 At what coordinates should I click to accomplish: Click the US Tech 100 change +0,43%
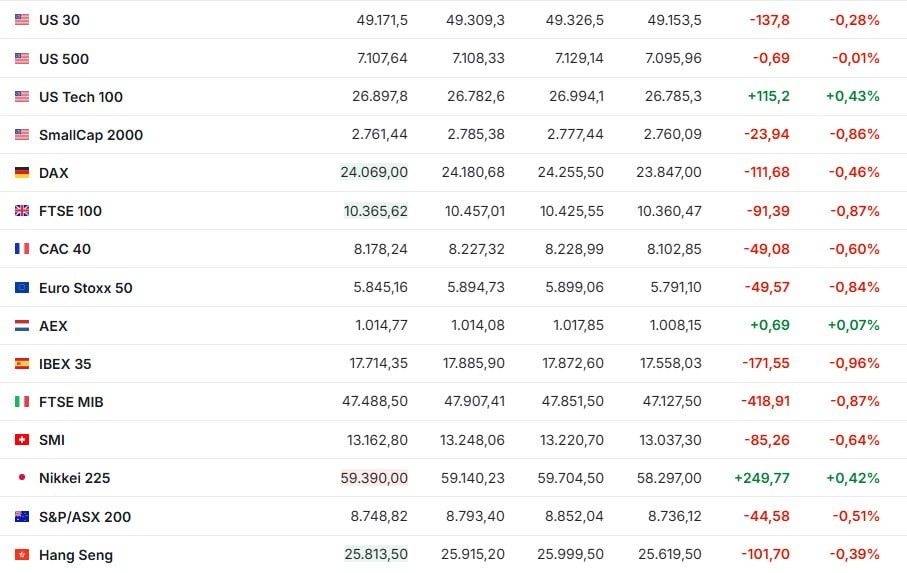pyautogui.click(x=852, y=97)
